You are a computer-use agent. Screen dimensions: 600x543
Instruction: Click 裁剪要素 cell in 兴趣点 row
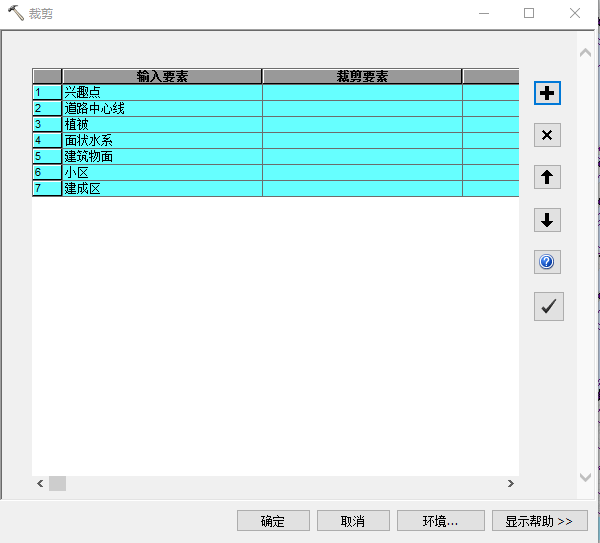click(362, 93)
